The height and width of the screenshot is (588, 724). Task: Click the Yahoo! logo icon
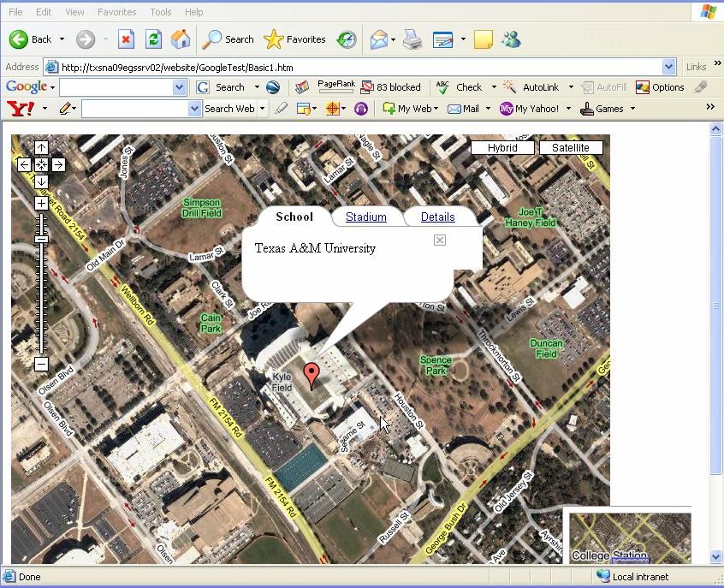click(x=21, y=109)
